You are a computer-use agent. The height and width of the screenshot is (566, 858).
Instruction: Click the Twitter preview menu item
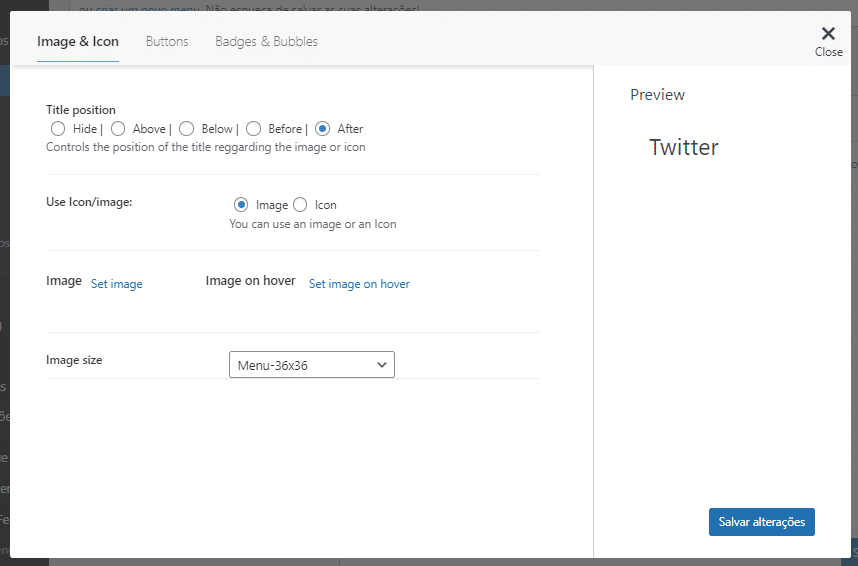pos(684,148)
